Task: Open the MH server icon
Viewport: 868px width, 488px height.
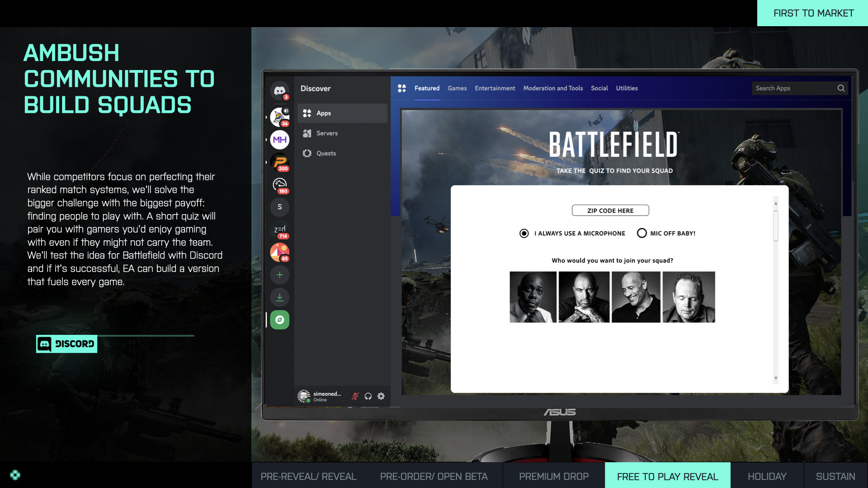Action: point(280,140)
